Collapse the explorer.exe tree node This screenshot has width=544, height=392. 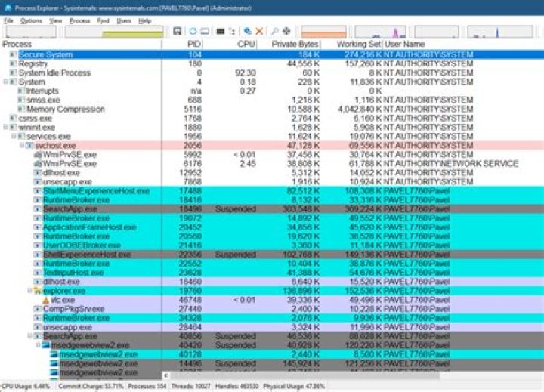tap(30, 291)
